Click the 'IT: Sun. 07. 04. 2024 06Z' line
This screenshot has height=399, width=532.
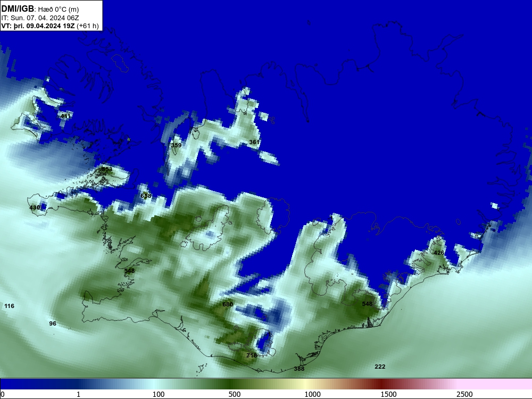pos(40,18)
